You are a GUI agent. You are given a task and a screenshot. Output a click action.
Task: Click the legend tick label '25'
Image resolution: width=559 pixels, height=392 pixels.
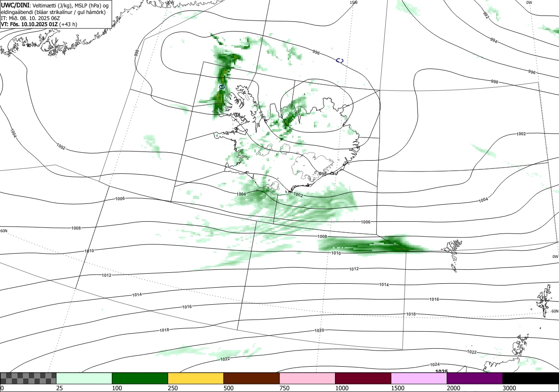click(60, 388)
